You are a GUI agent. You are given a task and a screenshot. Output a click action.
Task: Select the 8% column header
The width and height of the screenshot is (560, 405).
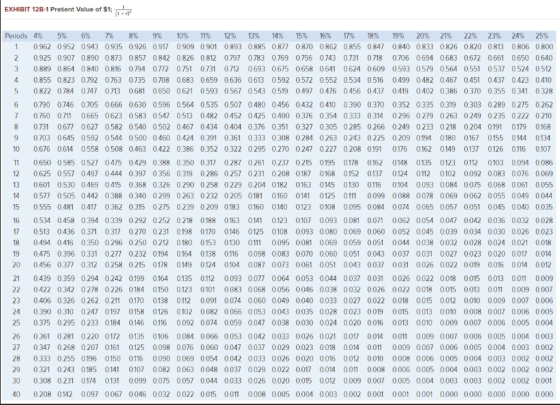(x=133, y=36)
